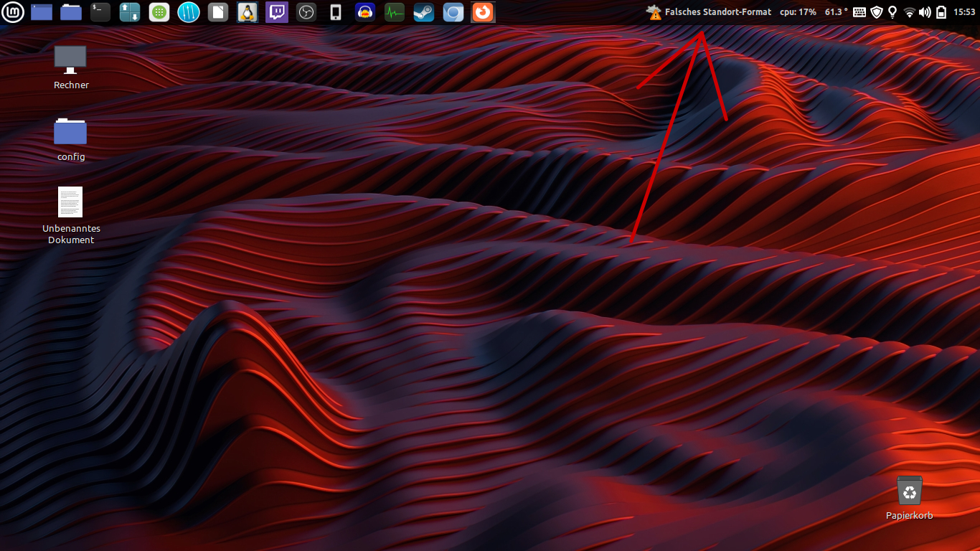Image resolution: width=980 pixels, height=551 pixels.
Task: Launch the green system monitor graph icon
Action: (395, 11)
